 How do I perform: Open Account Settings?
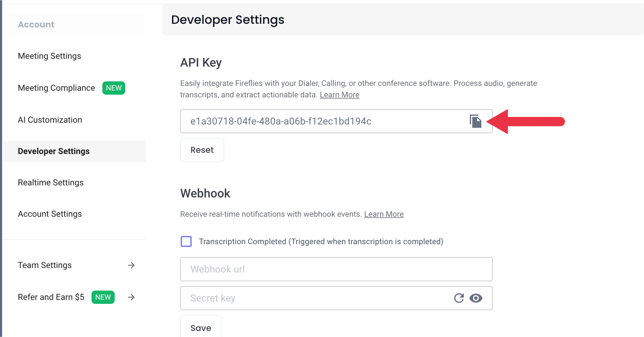coord(50,214)
